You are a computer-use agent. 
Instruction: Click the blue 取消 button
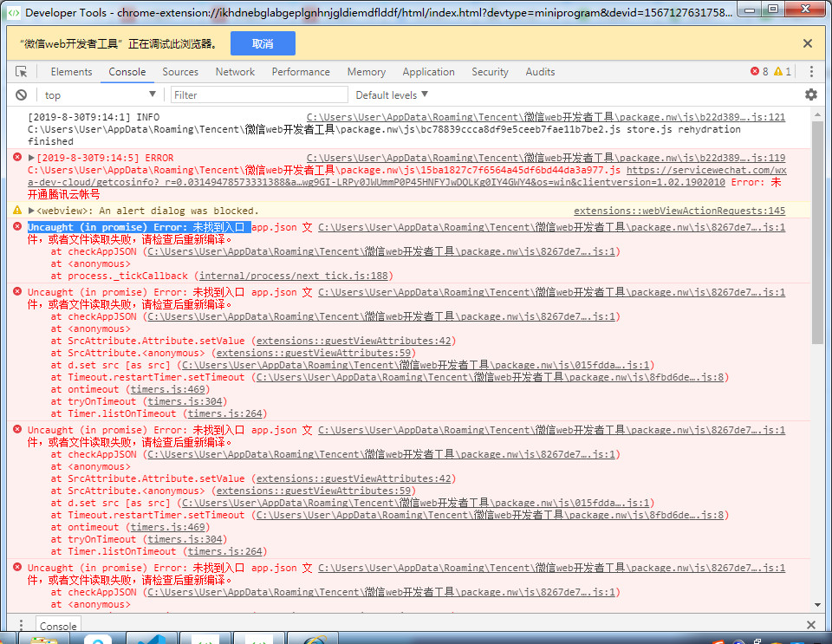(263, 43)
